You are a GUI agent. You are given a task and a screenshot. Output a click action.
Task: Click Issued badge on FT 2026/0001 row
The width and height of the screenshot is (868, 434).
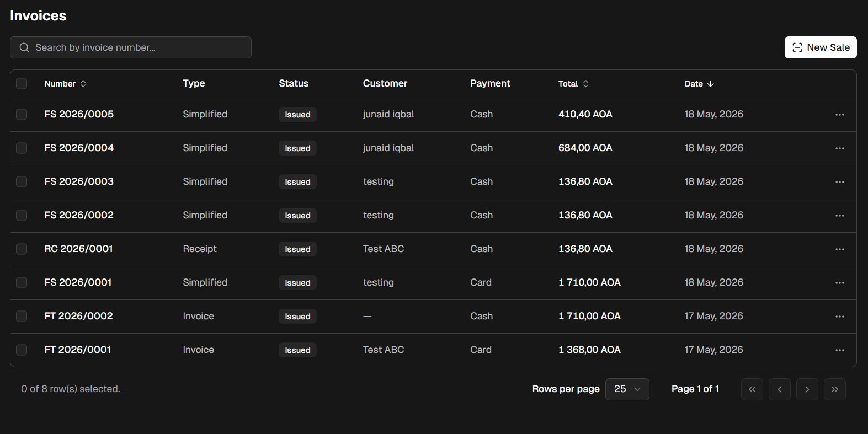297,350
